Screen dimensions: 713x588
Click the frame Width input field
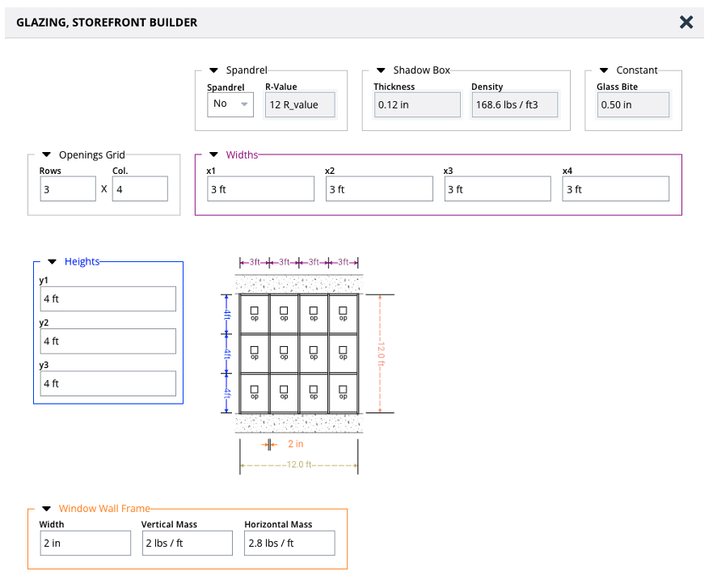coord(85,544)
